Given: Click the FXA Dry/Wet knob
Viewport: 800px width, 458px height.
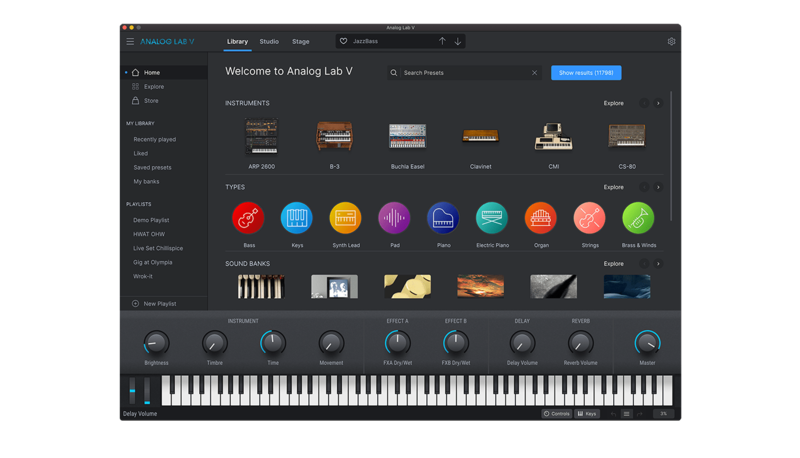Looking at the screenshot, I should [397, 343].
